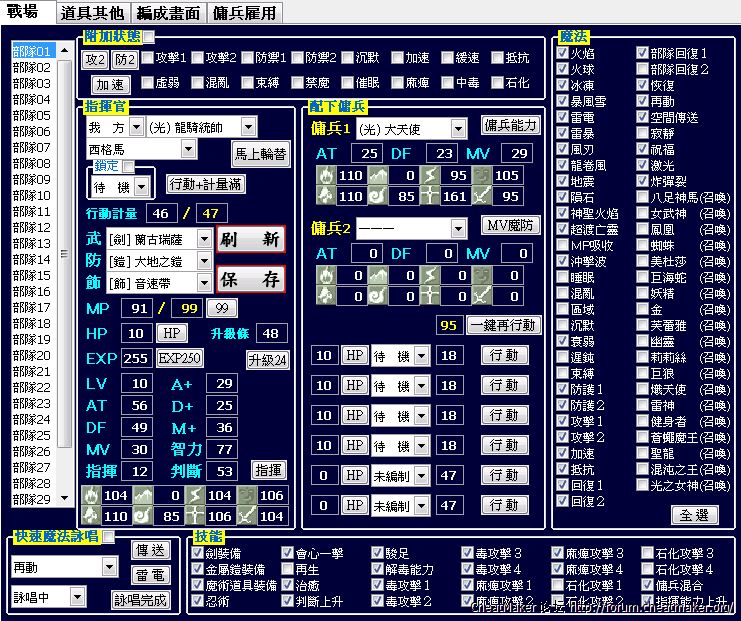This screenshot has height=621, width=741.
Task: Click the fire icon in 傭兵2 stats
Action: [x=324, y=275]
